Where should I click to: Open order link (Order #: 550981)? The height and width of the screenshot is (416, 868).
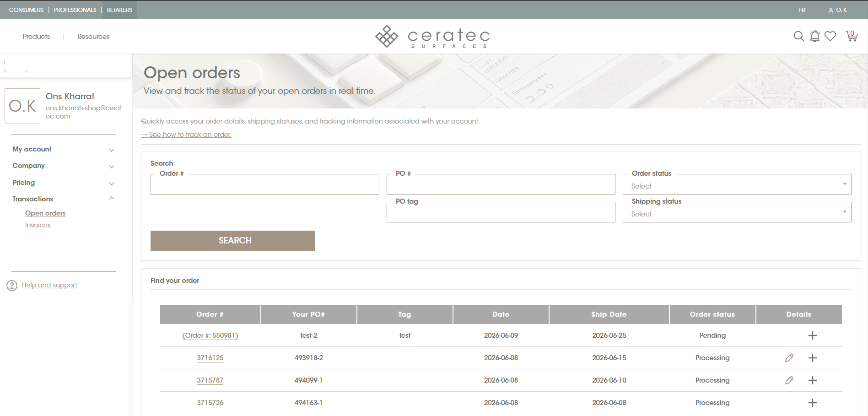coord(210,335)
